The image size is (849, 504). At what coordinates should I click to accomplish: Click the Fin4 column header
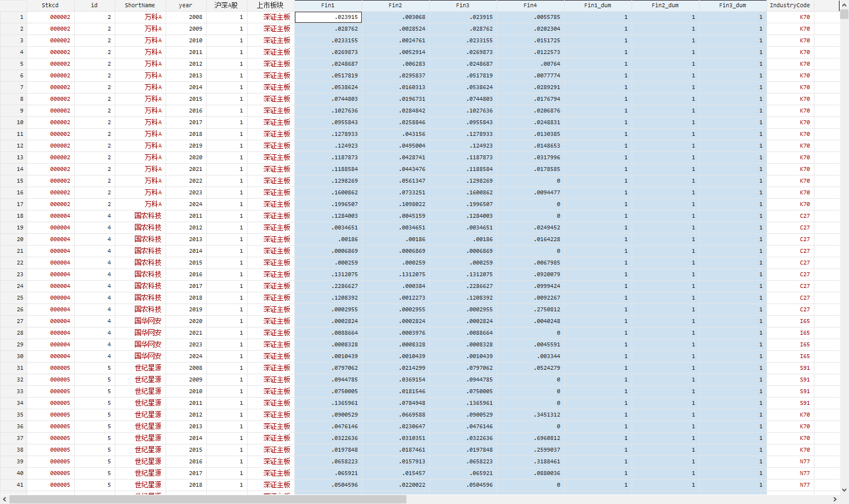pos(530,5)
